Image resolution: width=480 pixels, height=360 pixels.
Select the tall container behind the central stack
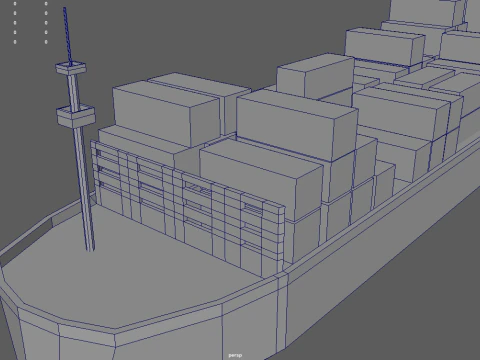[x=315, y=77]
